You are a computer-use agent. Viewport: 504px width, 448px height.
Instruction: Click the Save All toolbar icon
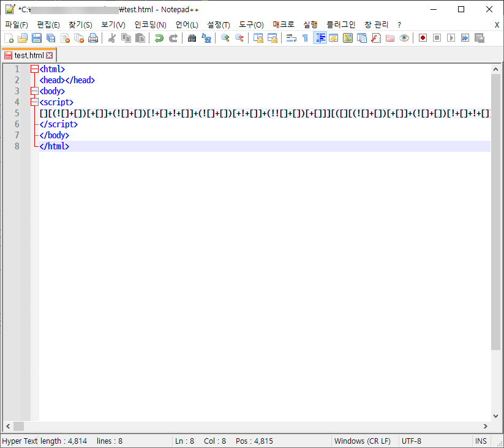(x=51, y=38)
